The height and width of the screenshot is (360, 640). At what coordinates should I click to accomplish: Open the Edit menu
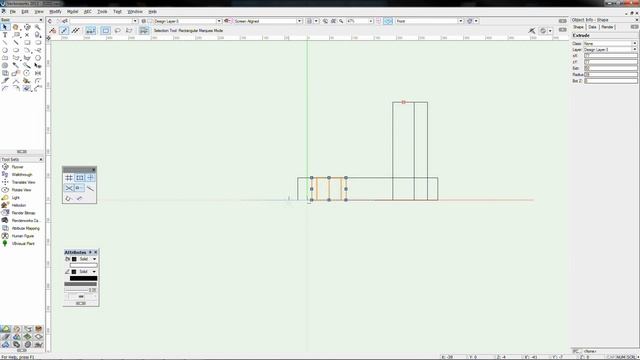[25, 12]
